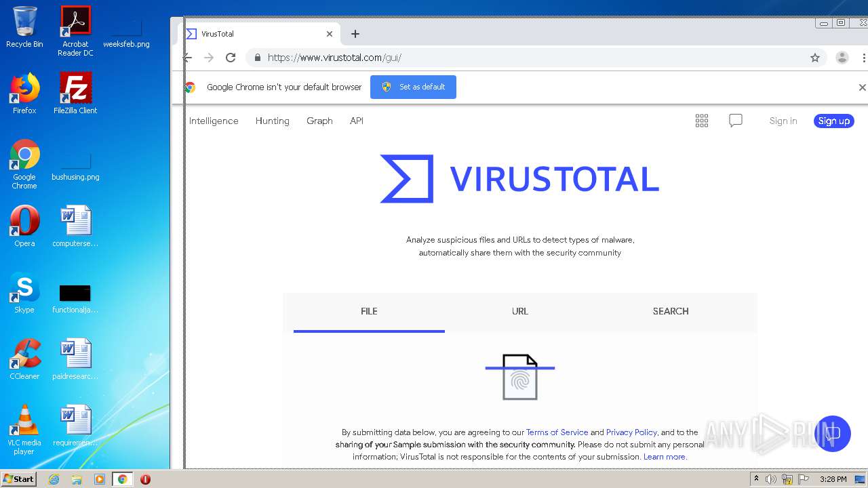The image size is (868, 488).
Task: Bookmark this page with the star
Action: pos(815,58)
